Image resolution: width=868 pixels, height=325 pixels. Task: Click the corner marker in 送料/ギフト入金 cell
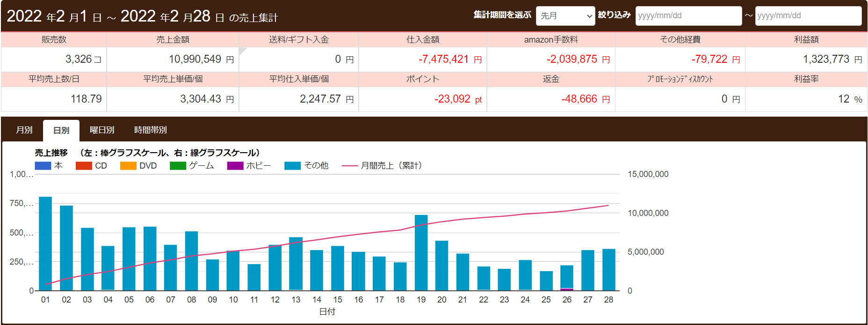pyautogui.click(x=242, y=50)
